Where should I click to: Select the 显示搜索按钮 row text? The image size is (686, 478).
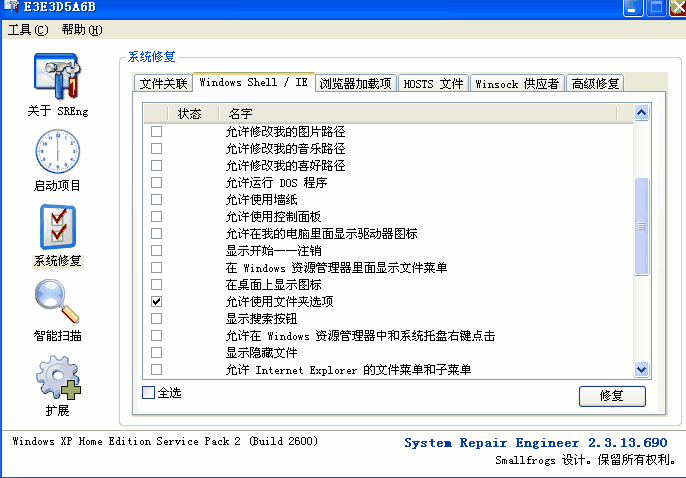pyautogui.click(x=262, y=319)
